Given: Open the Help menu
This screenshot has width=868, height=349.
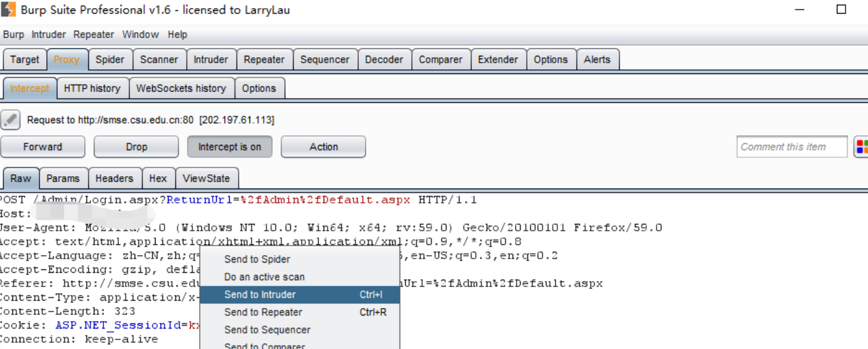Looking at the screenshot, I should pyautogui.click(x=177, y=35).
